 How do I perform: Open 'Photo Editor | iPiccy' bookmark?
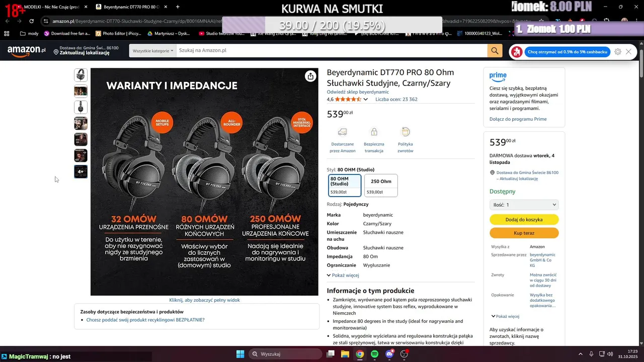click(x=118, y=34)
